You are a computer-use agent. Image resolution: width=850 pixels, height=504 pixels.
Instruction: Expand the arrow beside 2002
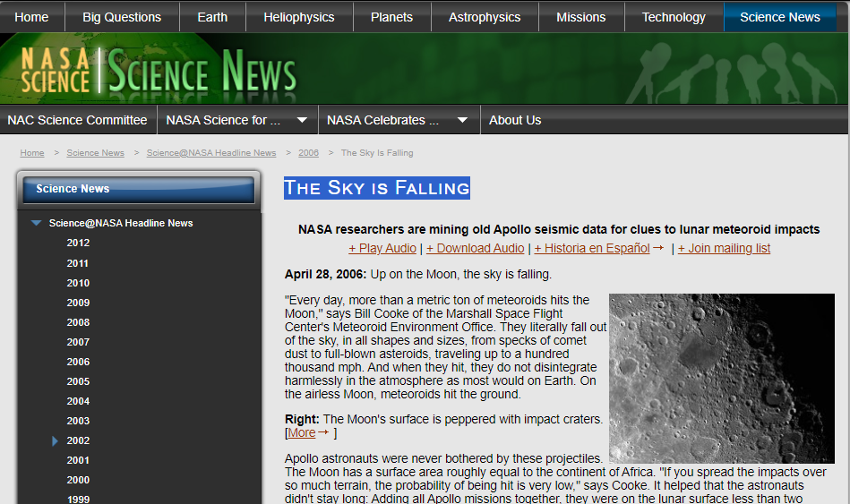click(x=55, y=440)
